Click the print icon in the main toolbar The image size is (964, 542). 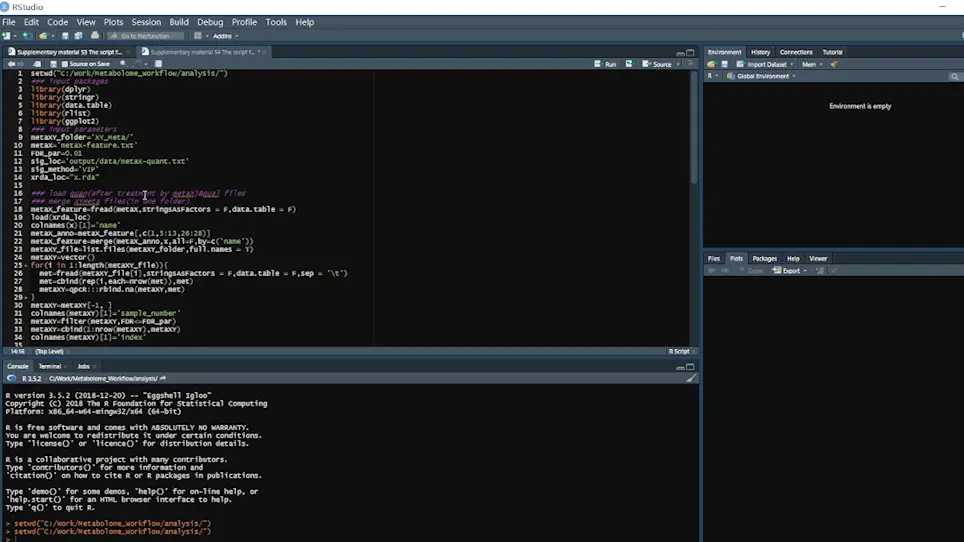tap(95, 36)
